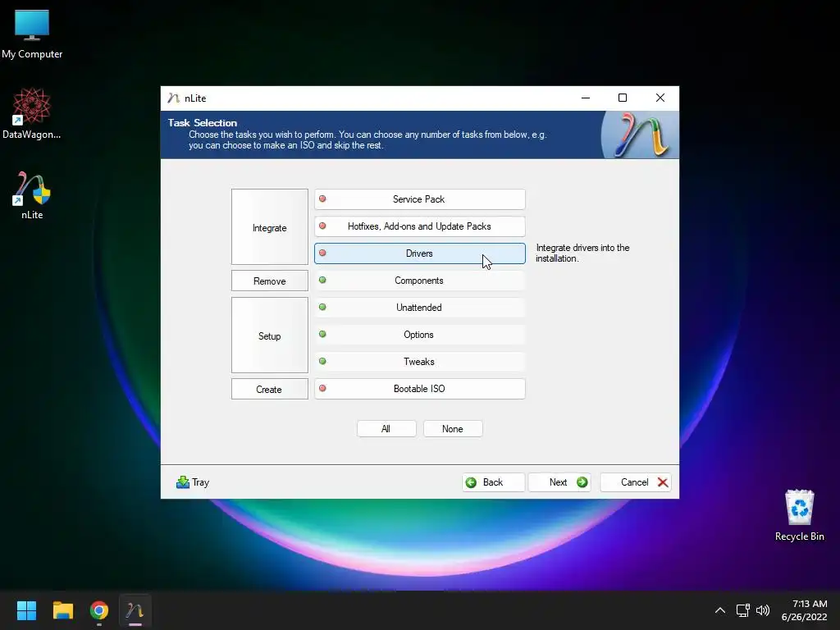Maximize the nLite window

[x=623, y=98]
